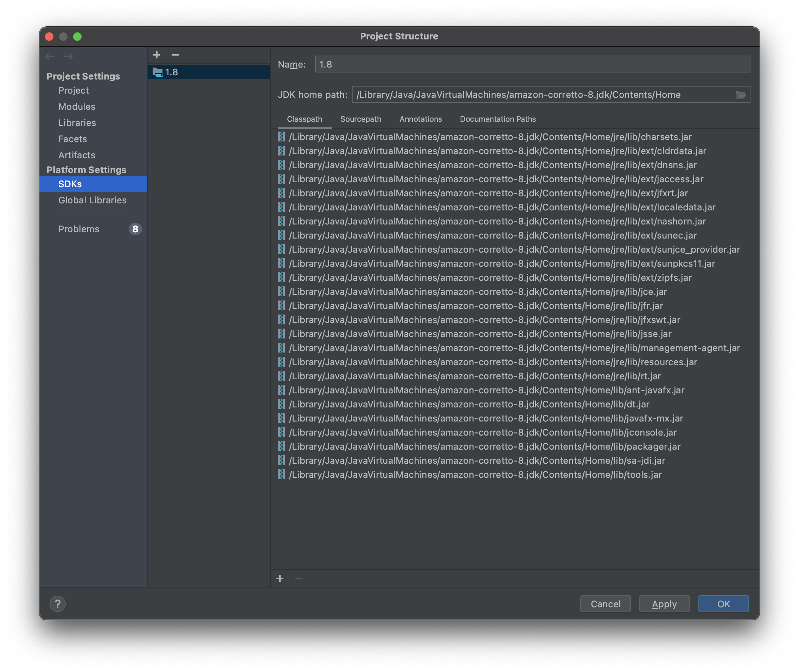Click the remove SDK minus icon

(175, 55)
